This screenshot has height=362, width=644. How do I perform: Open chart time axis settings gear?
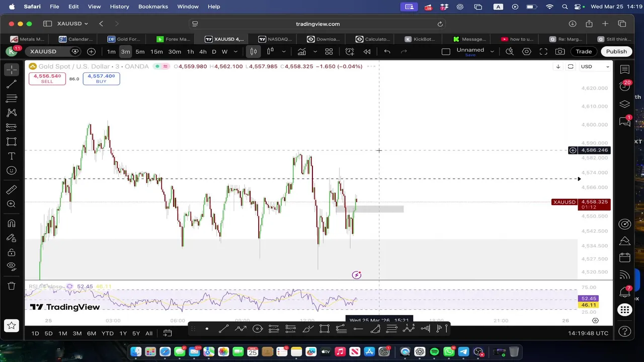click(x=595, y=320)
